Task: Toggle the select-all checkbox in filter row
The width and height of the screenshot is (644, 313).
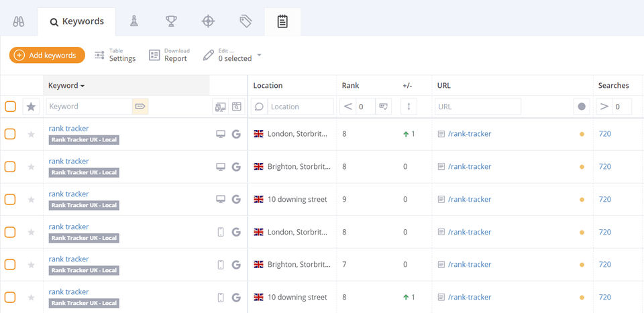Action: [10, 107]
